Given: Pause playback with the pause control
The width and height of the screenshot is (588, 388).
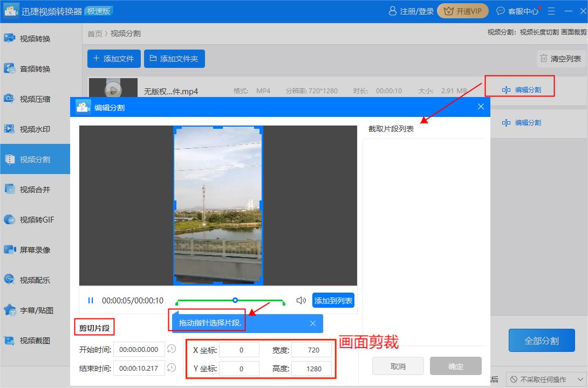Looking at the screenshot, I should (x=90, y=300).
